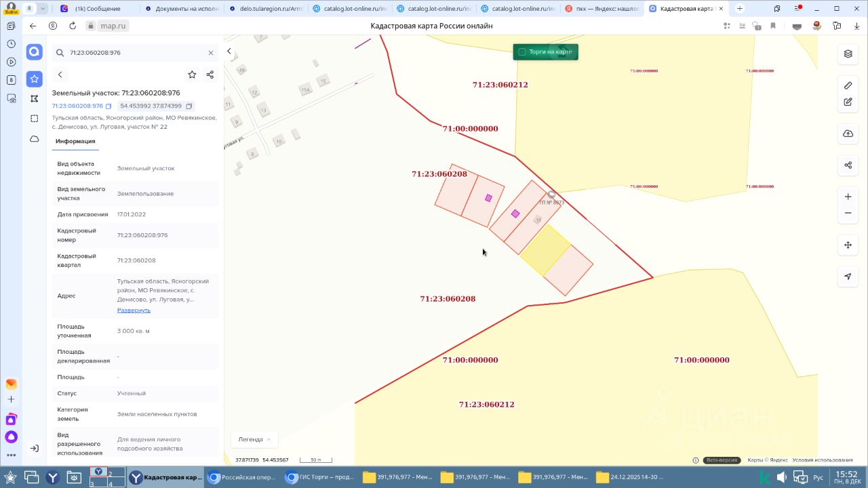Click the "Развернуть" address link
The height and width of the screenshot is (488, 868).
click(x=134, y=310)
